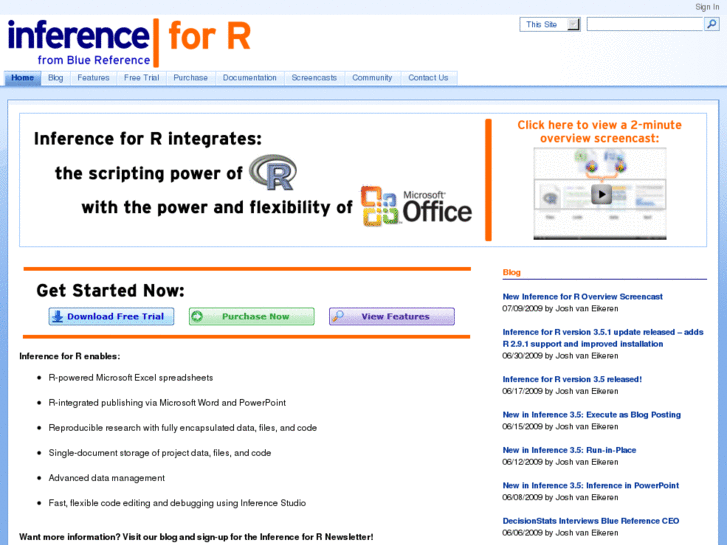Click the Get Started Now heading
727x545 pixels.
click(x=110, y=290)
